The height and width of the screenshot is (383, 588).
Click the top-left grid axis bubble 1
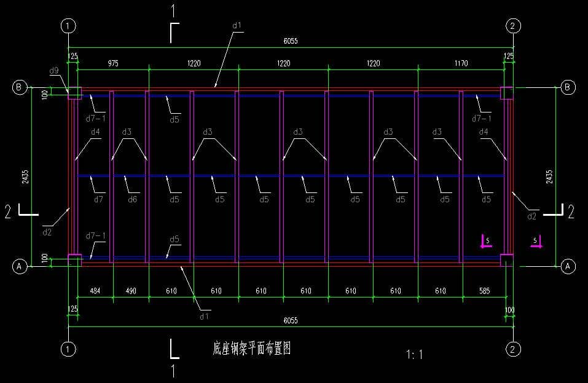coord(68,26)
